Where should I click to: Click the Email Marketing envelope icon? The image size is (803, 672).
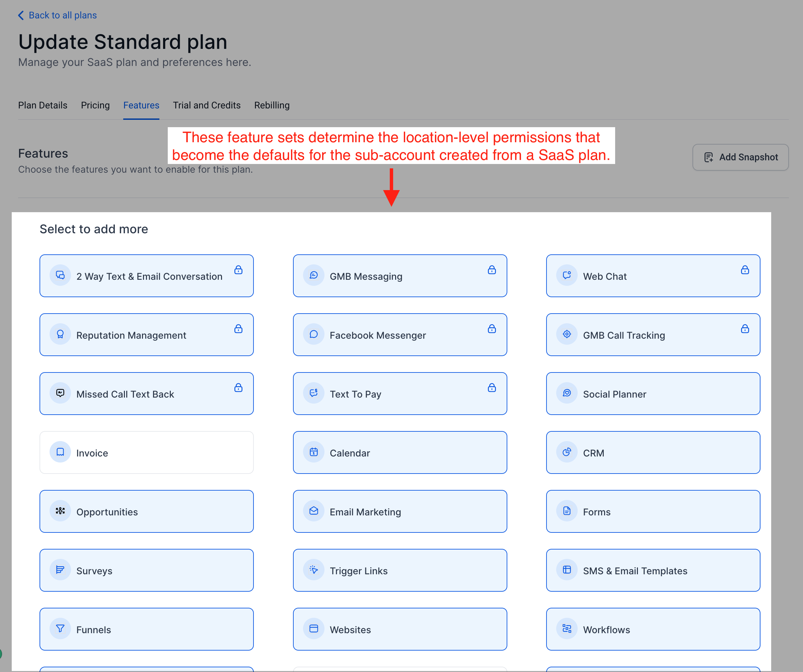point(313,511)
